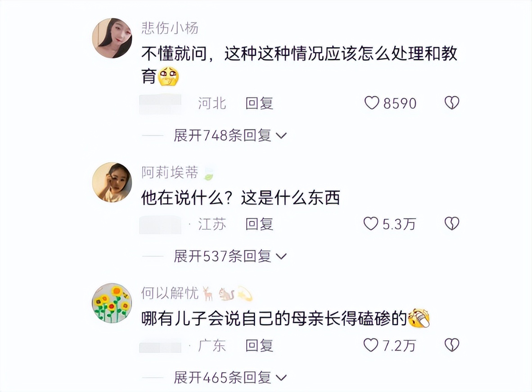Select comment text 他在说什么？这是什么东西

pos(240,198)
